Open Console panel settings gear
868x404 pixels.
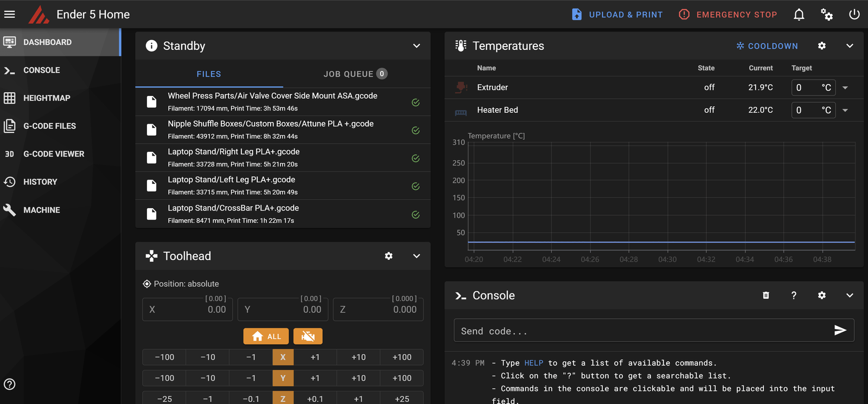pos(822,296)
